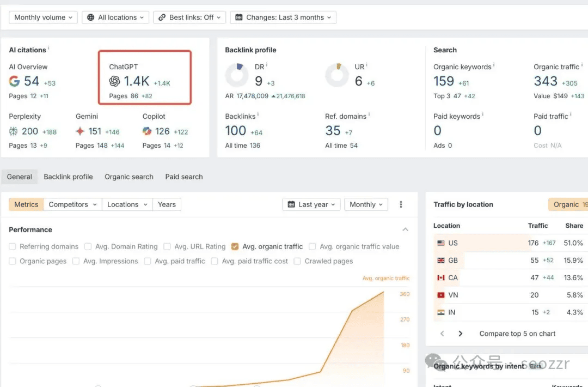The image size is (588, 387).
Task: Click the Copilot logo icon
Action: (147, 131)
